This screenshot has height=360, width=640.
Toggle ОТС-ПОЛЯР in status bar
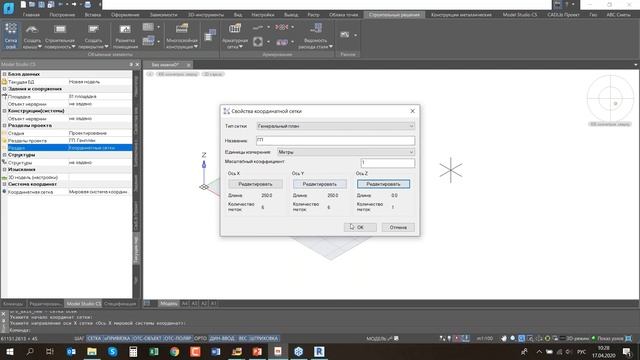(x=178, y=338)
